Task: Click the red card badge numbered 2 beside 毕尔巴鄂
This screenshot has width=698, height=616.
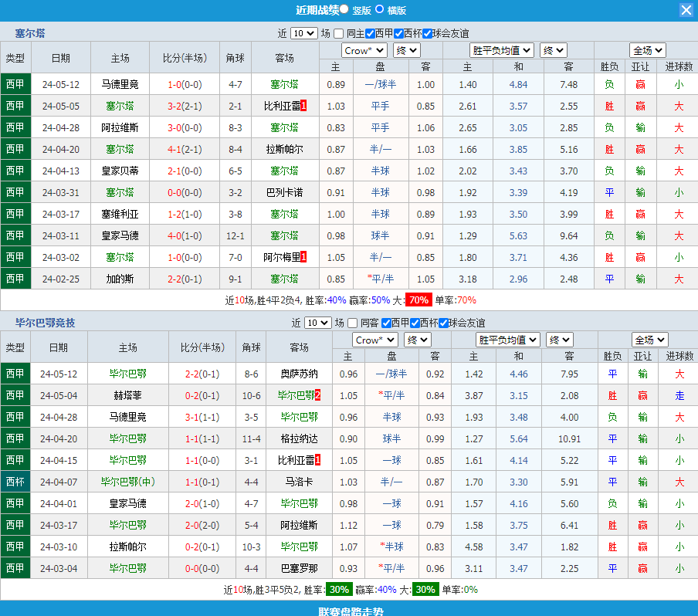Action: tap(317, 395)
